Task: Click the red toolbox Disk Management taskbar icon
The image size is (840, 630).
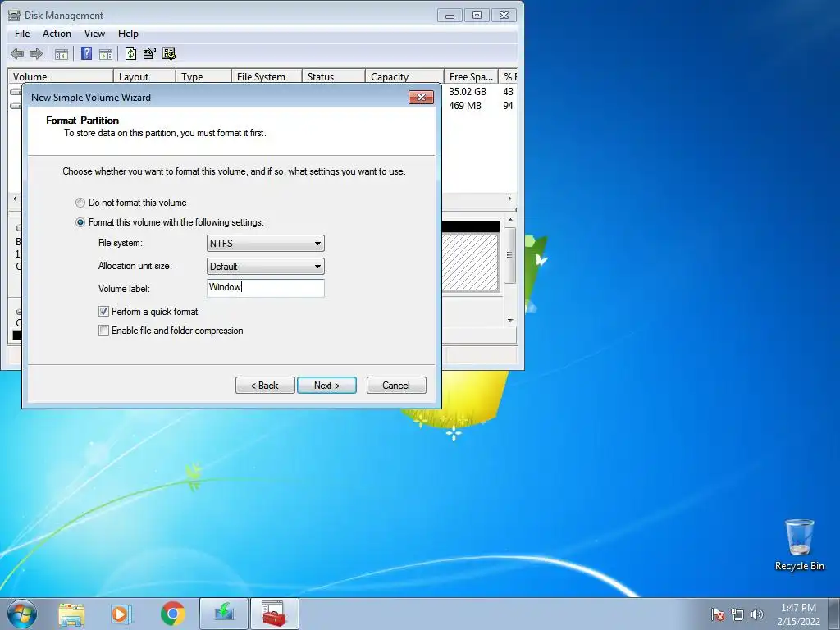Action: [x=274, y=614]
